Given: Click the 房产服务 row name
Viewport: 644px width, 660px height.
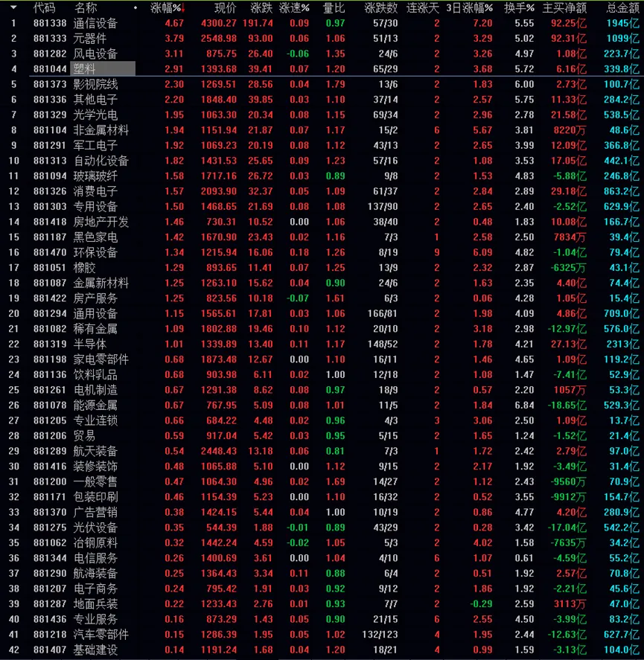Looking at the screenshot, I should 95,298.
